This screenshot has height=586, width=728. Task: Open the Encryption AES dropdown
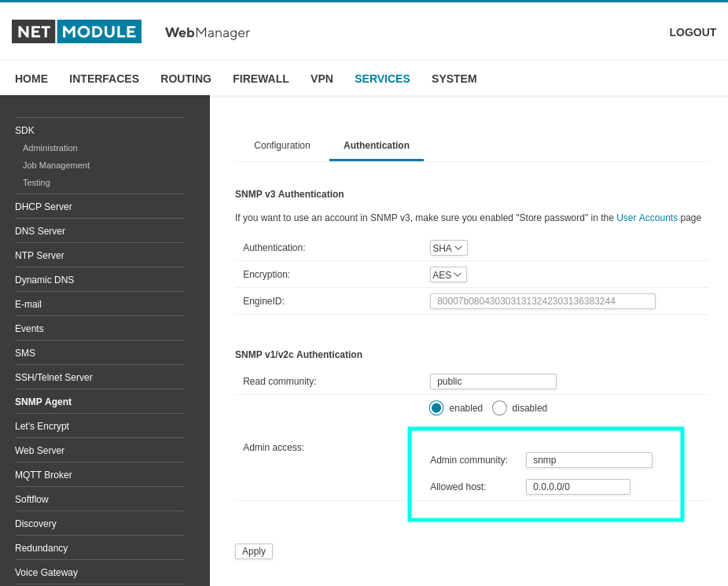(448, 275)
